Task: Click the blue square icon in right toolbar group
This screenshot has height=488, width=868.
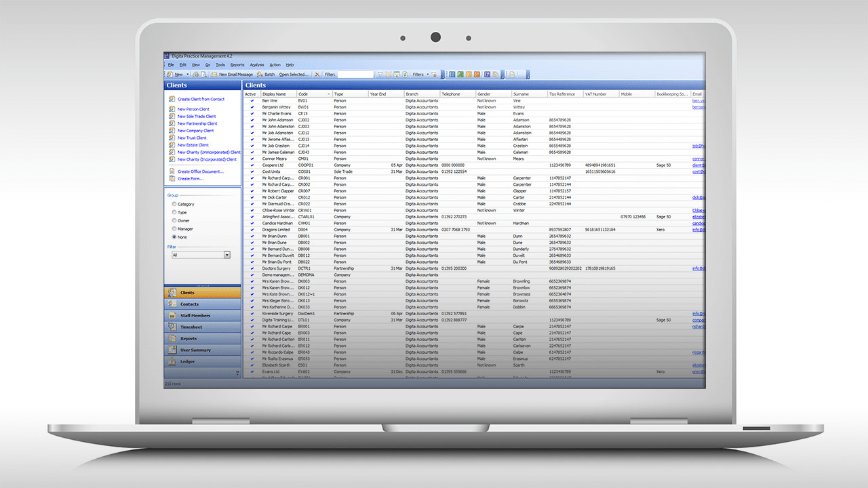Action: point(452,75)
